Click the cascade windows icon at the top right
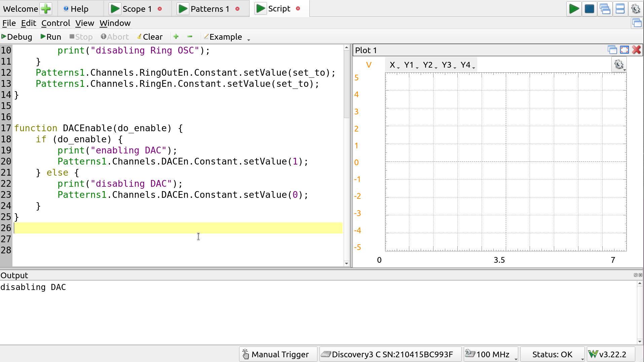The image size is (644, 362). [605, 9]
